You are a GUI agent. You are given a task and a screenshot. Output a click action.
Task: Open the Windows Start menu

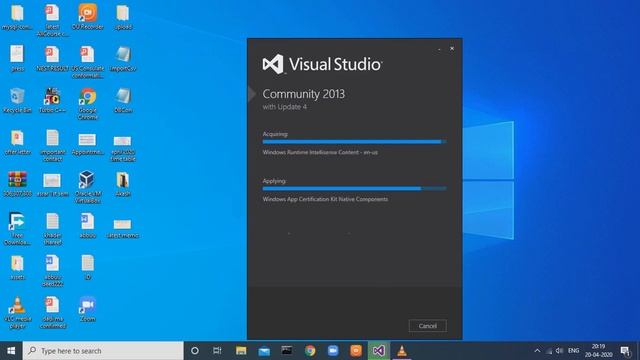(x=11, y=351)
